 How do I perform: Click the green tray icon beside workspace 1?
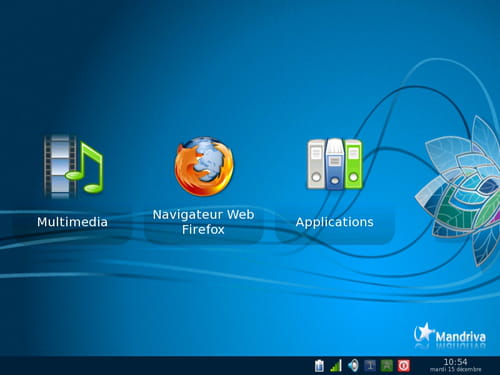(x=387, y=366)
